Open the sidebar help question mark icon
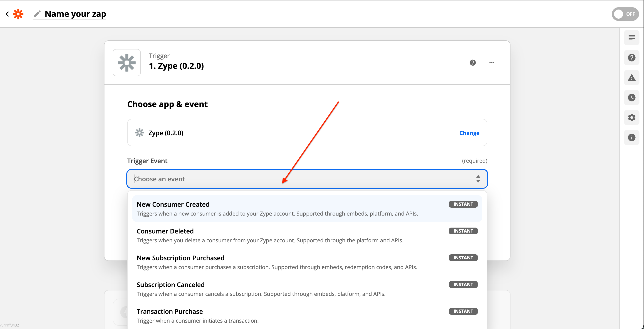644x329 pixels. pos(632,58)
